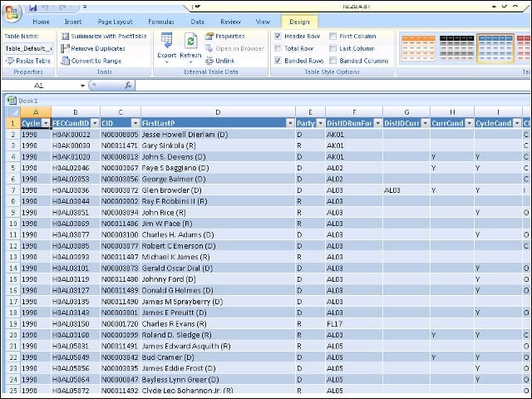Click cell Charles R Evans (R)
Viewport: 532px width, 399px height.
pos(218,323)
